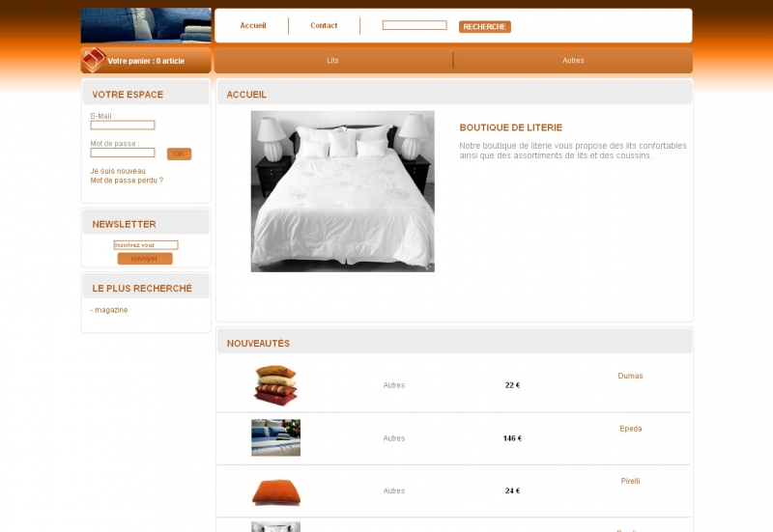The image size is (773, 532).
Task: Open the Pirelli brand link
Action: pyautogui.click(x=631, y=481)
